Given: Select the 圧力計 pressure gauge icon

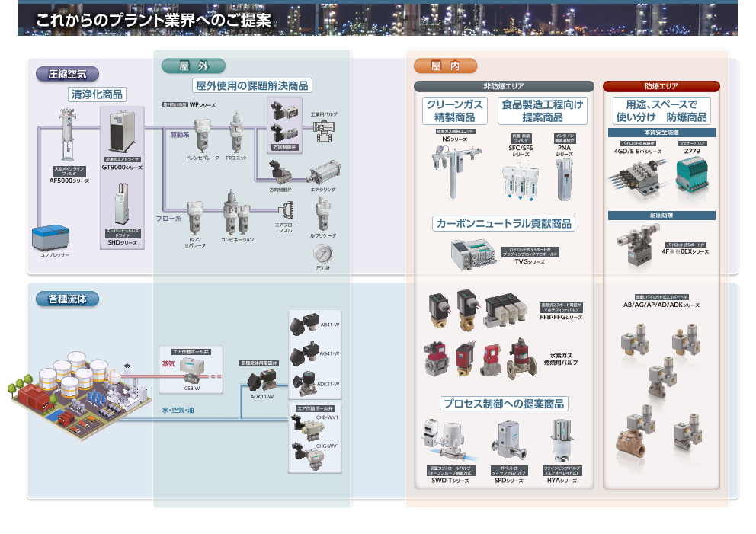Looking at the screenshot, I should (323, 254).
